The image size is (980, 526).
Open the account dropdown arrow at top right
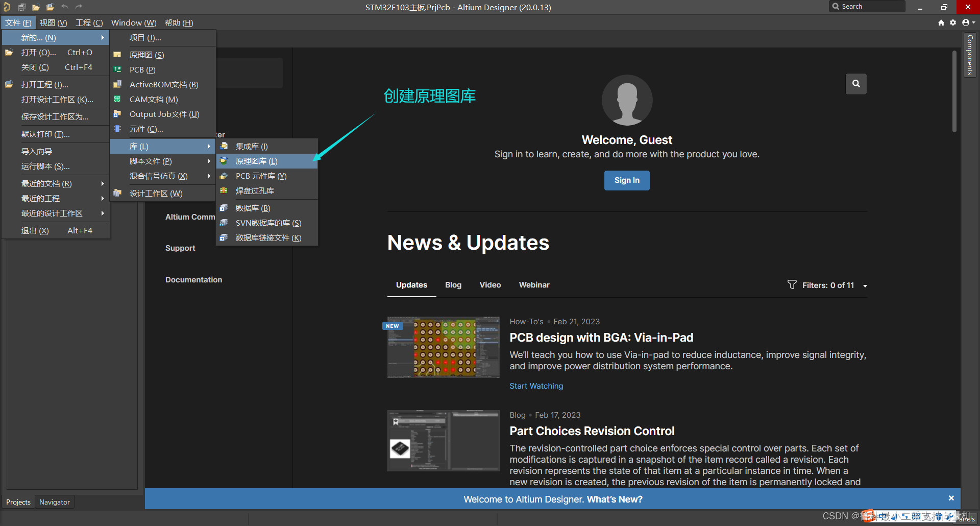click(x=974, y=22)
